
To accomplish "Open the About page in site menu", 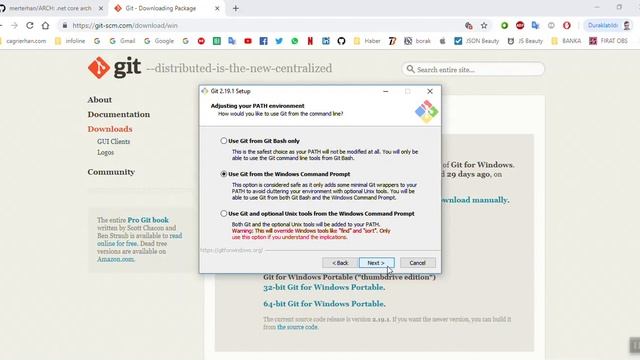I will (x=100, y=100).
